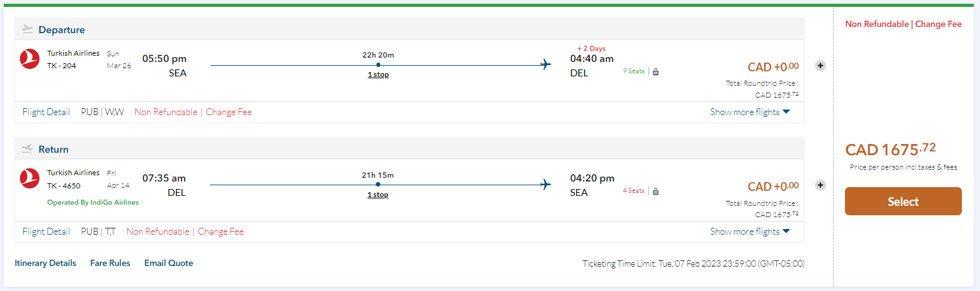Click the Turkish Airlines logo for flight TK-204
The image size is (980, 291).
tap(29, 59)
